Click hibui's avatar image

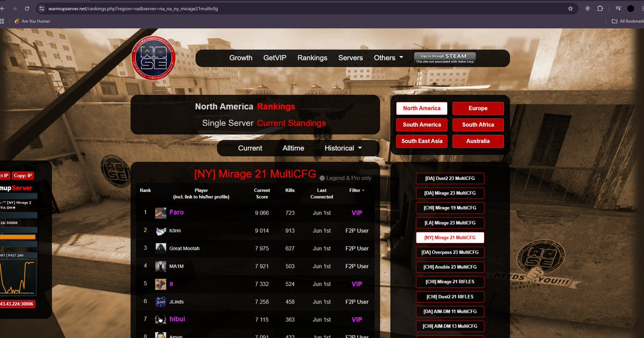[160, 320]
